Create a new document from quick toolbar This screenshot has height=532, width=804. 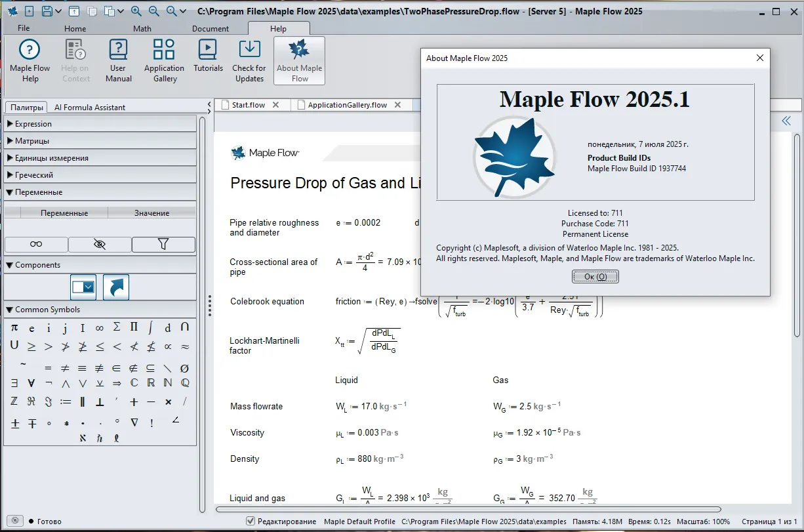(x=28, y=11)
